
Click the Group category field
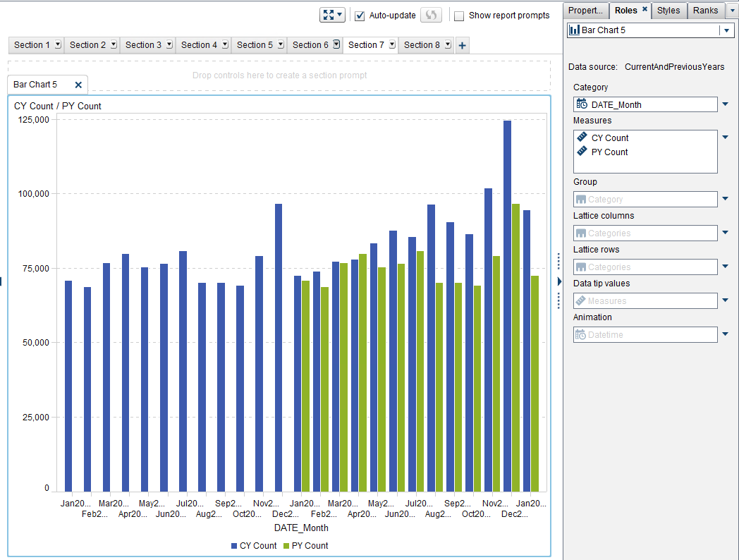(x=645, y=200)
